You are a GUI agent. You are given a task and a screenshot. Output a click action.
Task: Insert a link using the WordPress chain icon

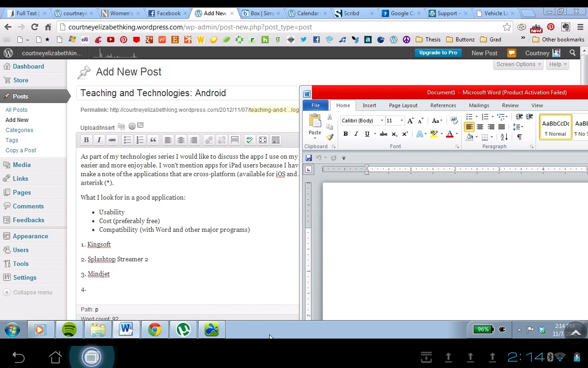(x=209, y=140)
